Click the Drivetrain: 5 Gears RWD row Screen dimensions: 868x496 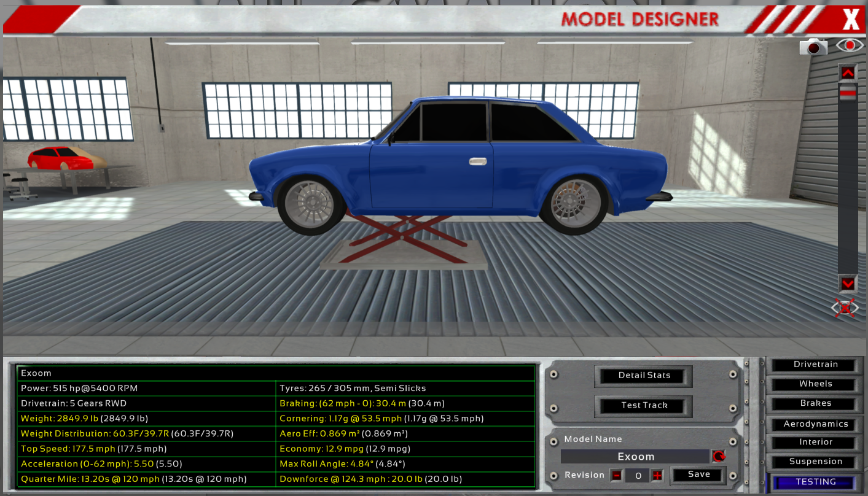pyautogui.click(x=147, y=403)
